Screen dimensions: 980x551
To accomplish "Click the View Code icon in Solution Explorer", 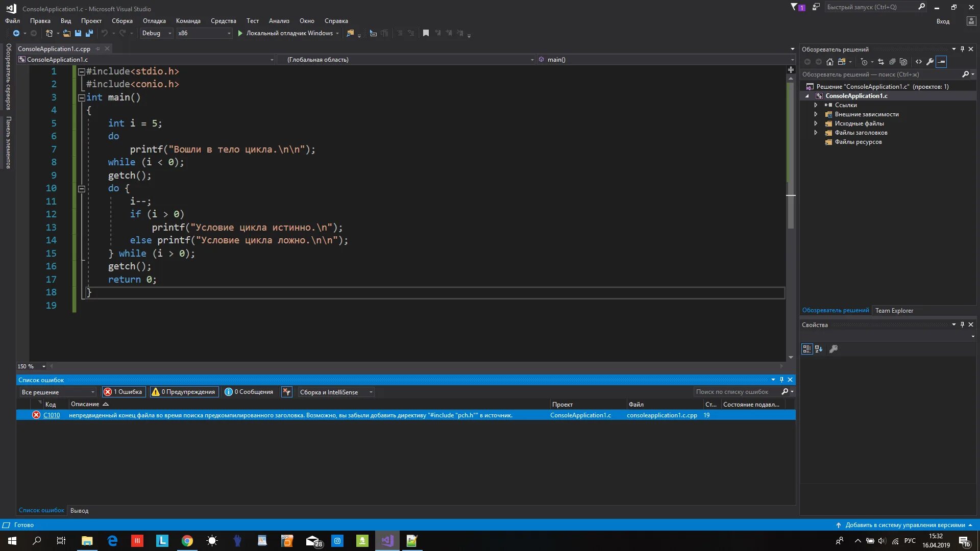I will point(919,62).
